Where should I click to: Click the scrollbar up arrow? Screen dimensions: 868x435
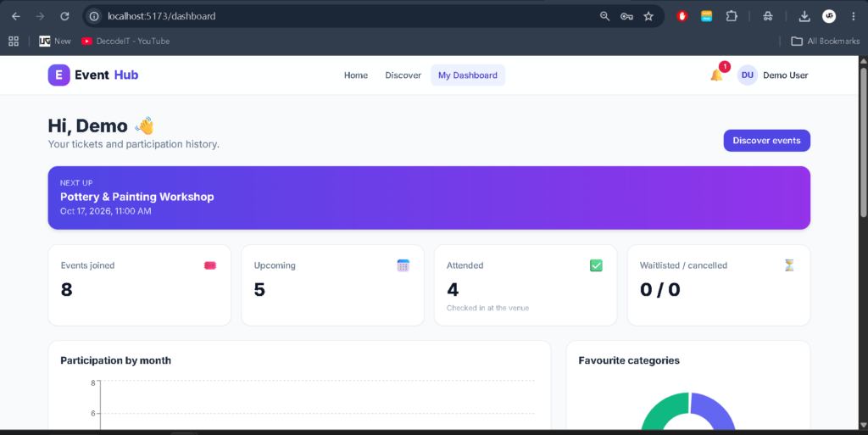pyautogui.click(x=863, y=59)
